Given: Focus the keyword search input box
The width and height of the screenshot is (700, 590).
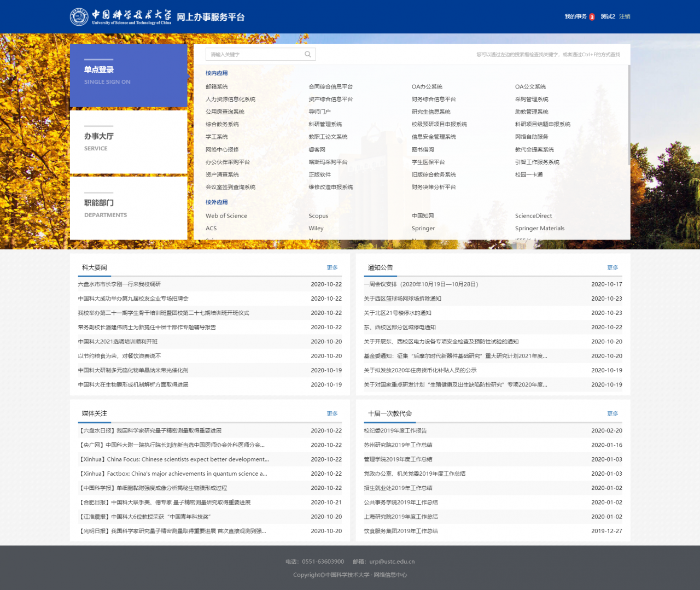Looking at the screenshot, I should click(255, 54).
